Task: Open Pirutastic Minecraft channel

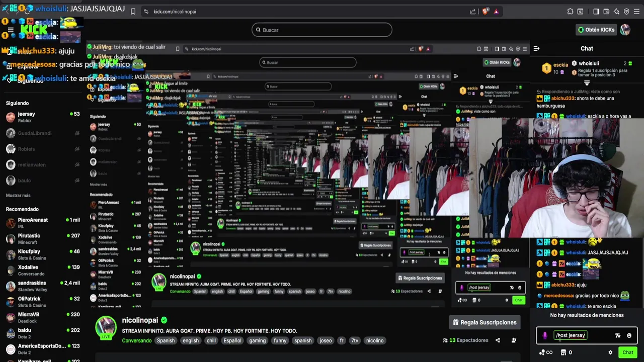Action: click(x=43, y=239)
